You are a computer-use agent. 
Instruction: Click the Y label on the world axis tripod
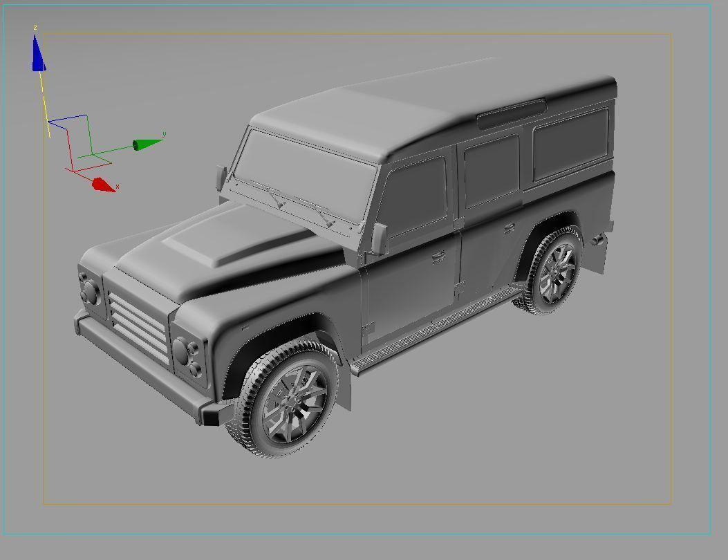pyautogui.click(x=163, y=134)
